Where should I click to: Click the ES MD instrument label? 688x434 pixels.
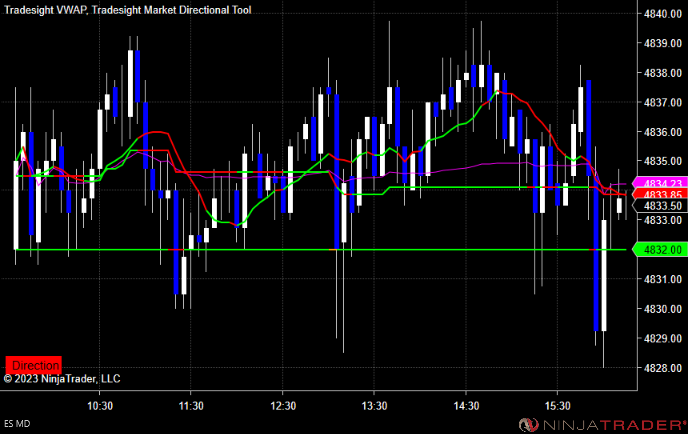point(17,424)
